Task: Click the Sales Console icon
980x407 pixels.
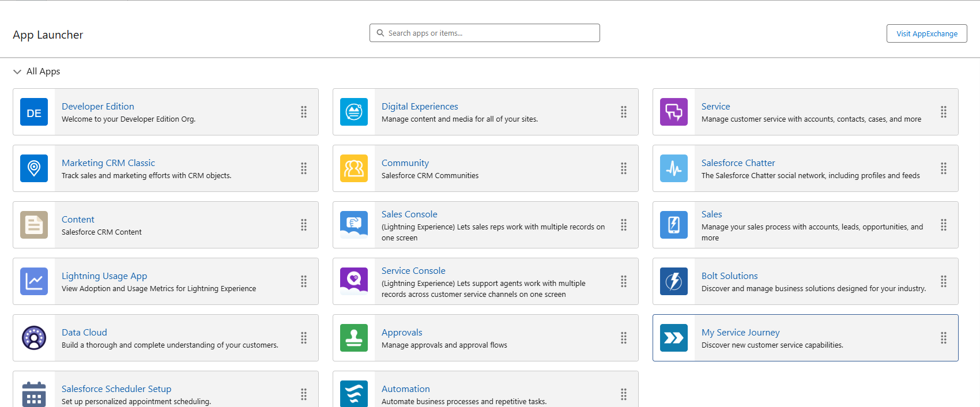Action: (354, 225)
